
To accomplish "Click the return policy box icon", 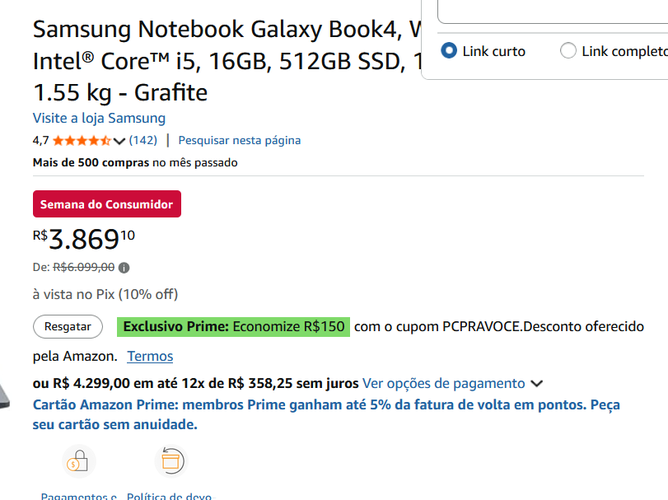I will tap(171, 461).
